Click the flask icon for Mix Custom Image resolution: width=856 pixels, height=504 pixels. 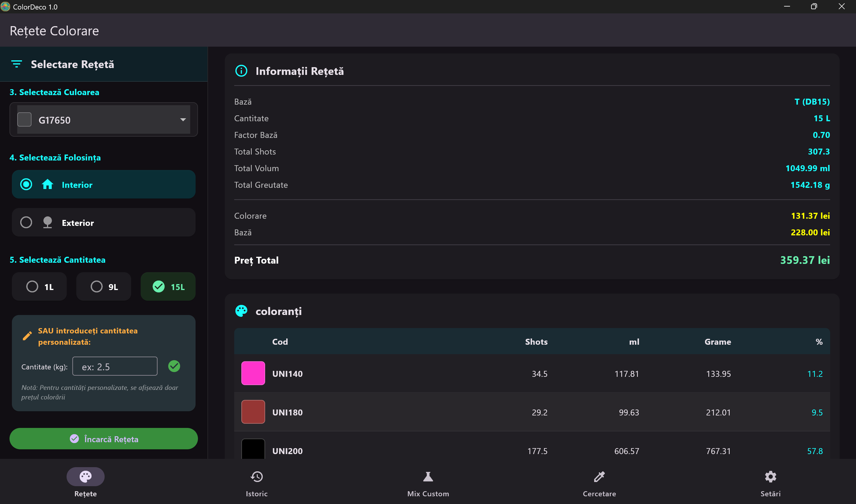tap(428, 476)
